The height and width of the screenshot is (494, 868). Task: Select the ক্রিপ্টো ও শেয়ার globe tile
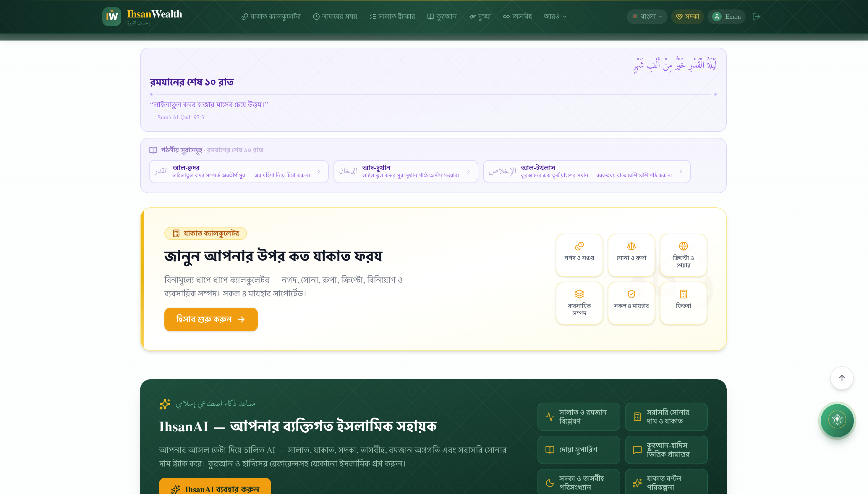[x=683, y=255]
